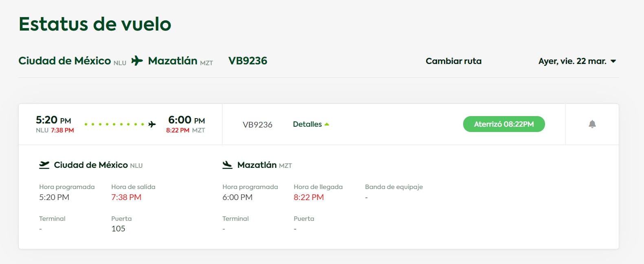The width and height of the screenshot is (644, 264).
Task: Click the red 8:22 PM under Hora de llegada
Action: (x=309, y=197)
